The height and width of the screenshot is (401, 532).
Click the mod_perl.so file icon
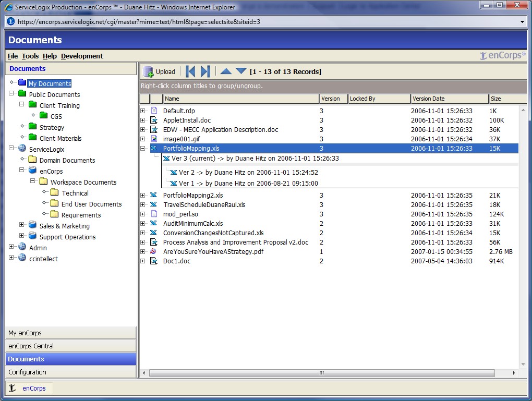point(154,214)
